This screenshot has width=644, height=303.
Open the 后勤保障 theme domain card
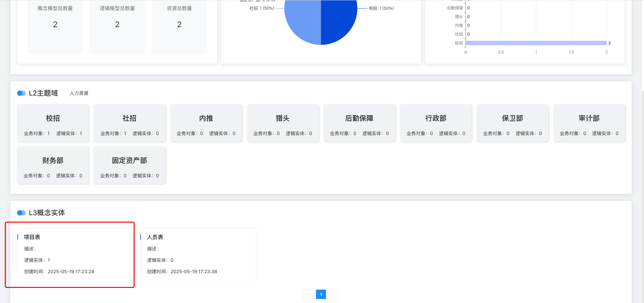click(359, 123)
